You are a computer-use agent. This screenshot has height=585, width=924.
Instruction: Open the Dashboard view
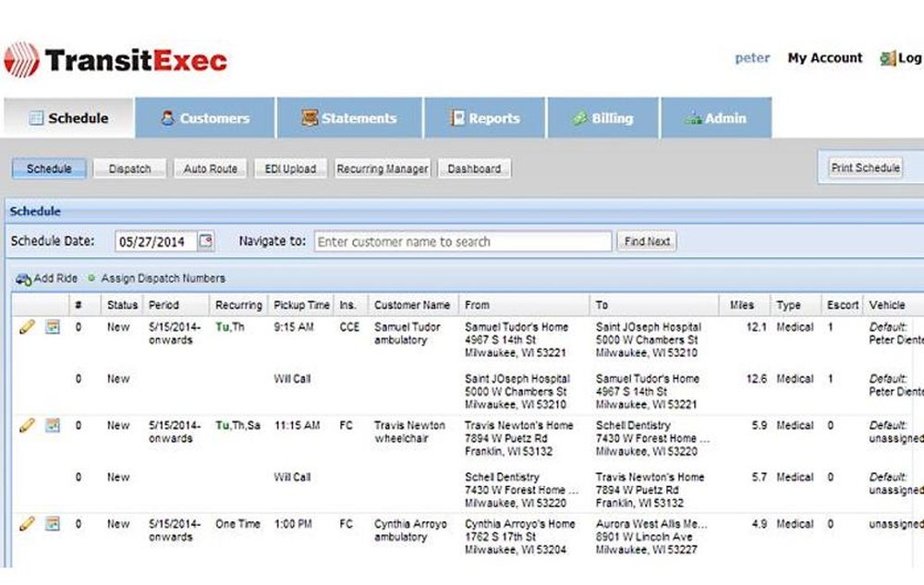coord(474,168)
